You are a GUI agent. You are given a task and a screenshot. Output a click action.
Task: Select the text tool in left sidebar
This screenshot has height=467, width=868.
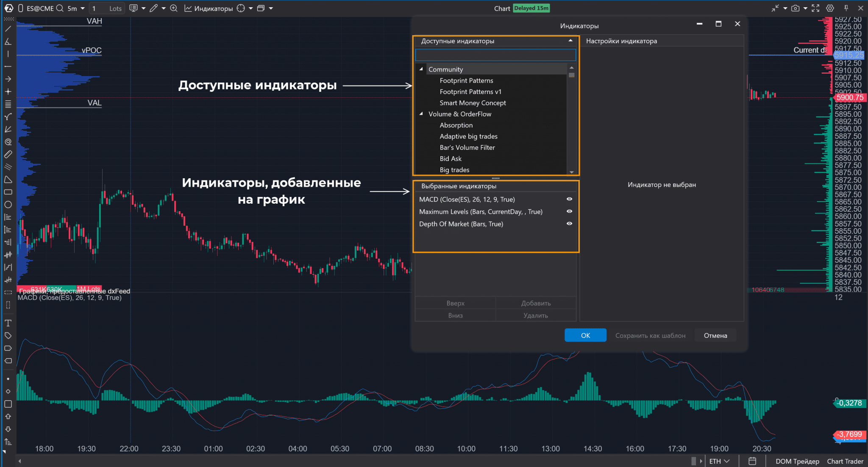click(x=8, y=323)
